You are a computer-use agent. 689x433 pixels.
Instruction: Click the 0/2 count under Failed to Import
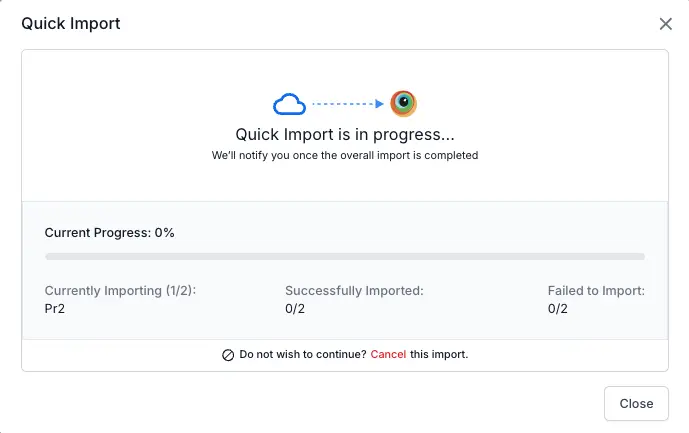pos(559,309)
